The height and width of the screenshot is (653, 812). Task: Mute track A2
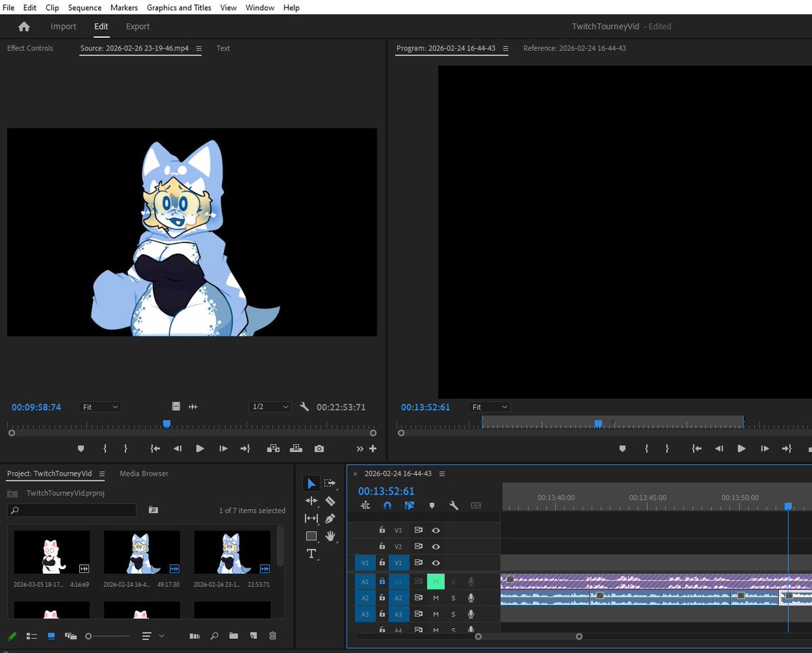pyautogui.click(x=436, y=598)
